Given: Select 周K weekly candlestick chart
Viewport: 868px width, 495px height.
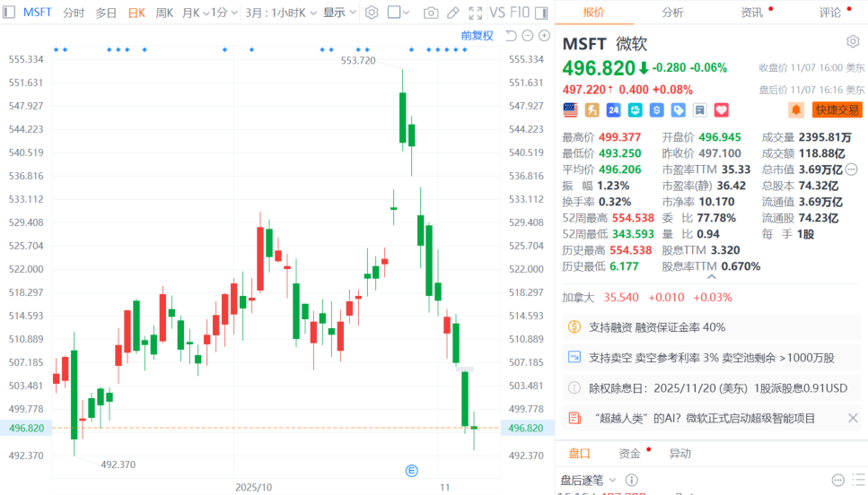Looking at the screenshot, I should coord(164,13).
